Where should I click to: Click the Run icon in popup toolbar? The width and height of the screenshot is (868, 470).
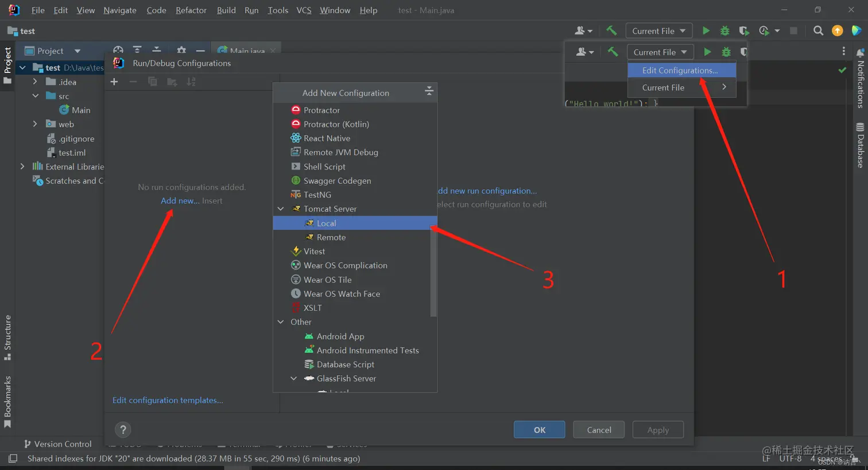click(x=707, y=52)
